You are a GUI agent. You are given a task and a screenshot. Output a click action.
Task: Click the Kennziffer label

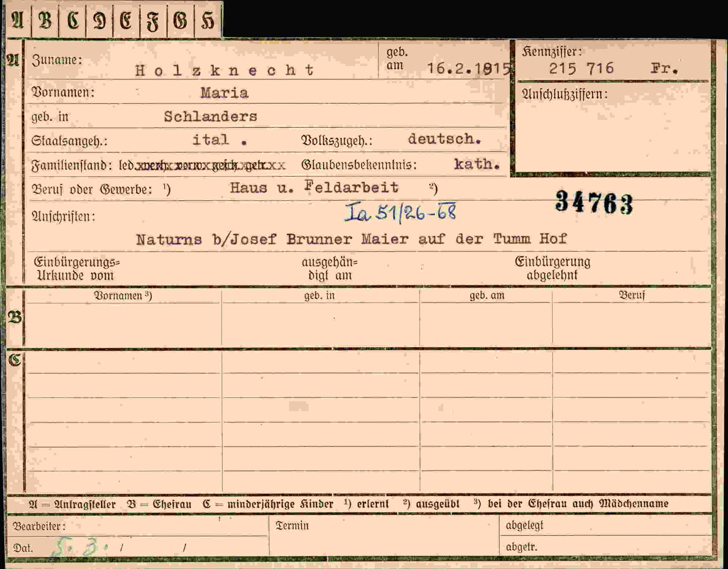click(552, 52)
